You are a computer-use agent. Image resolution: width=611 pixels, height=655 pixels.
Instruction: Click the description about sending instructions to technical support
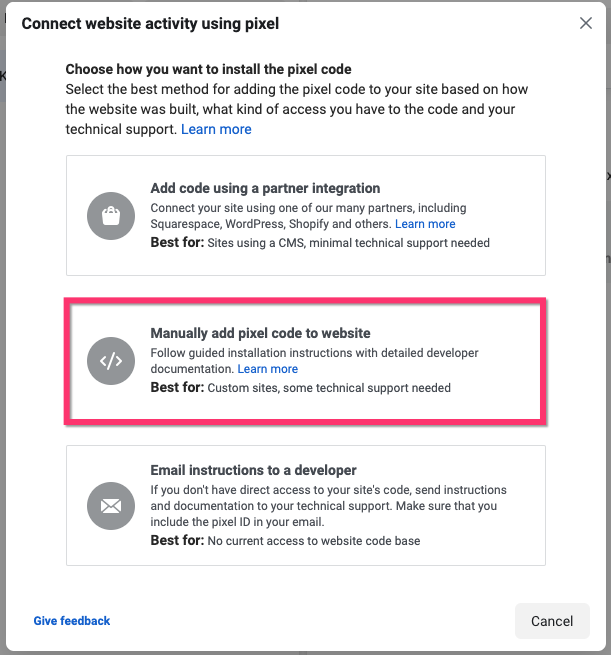(x=328, y=506)
